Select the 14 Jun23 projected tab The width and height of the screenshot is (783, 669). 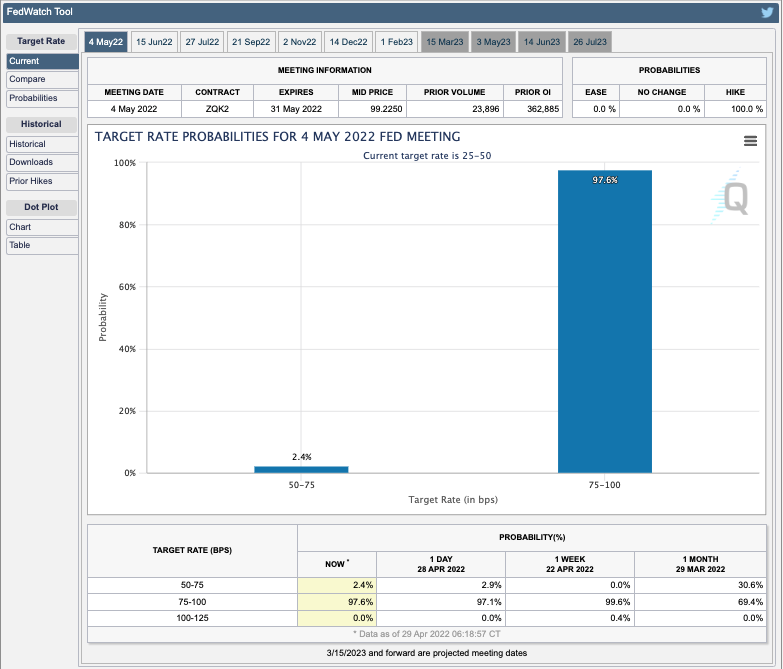tap(542, 42)
